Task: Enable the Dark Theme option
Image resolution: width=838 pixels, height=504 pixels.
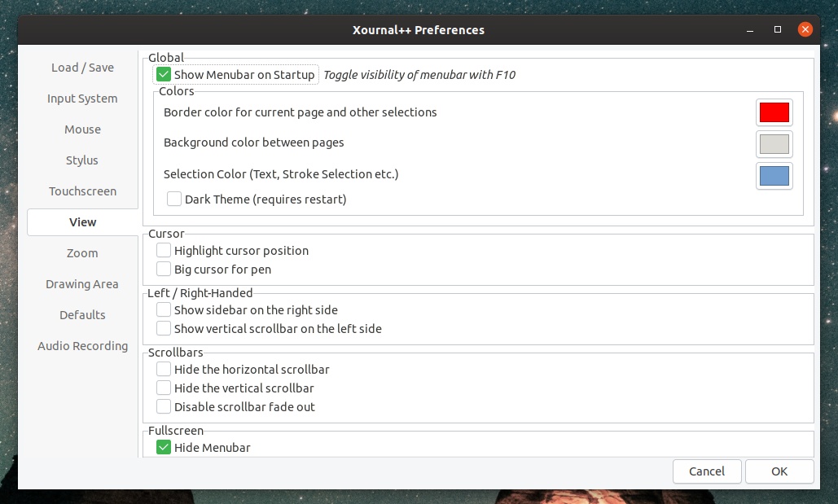Action: [174, 198]
